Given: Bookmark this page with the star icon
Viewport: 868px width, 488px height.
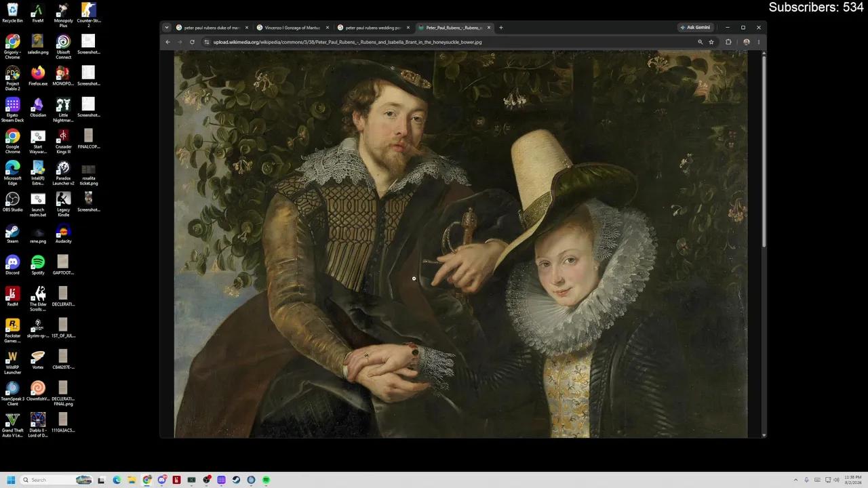Looking at the screenshot, I should [711, 42].
